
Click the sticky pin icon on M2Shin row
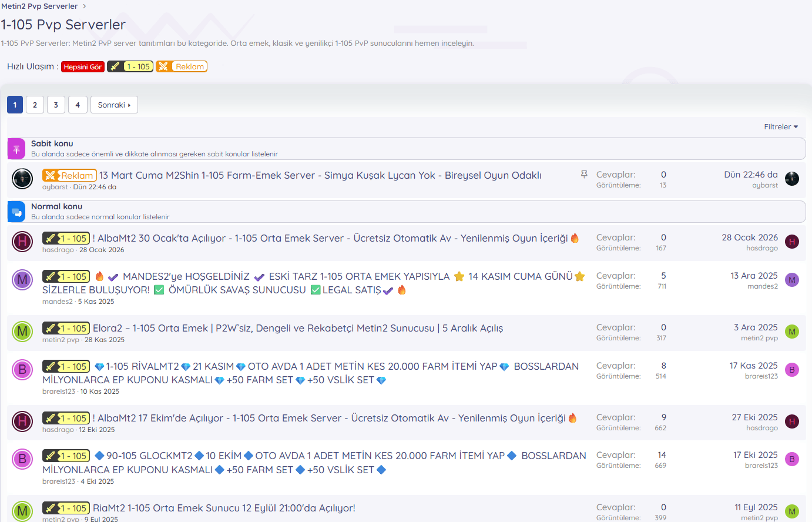click(584, 175)
